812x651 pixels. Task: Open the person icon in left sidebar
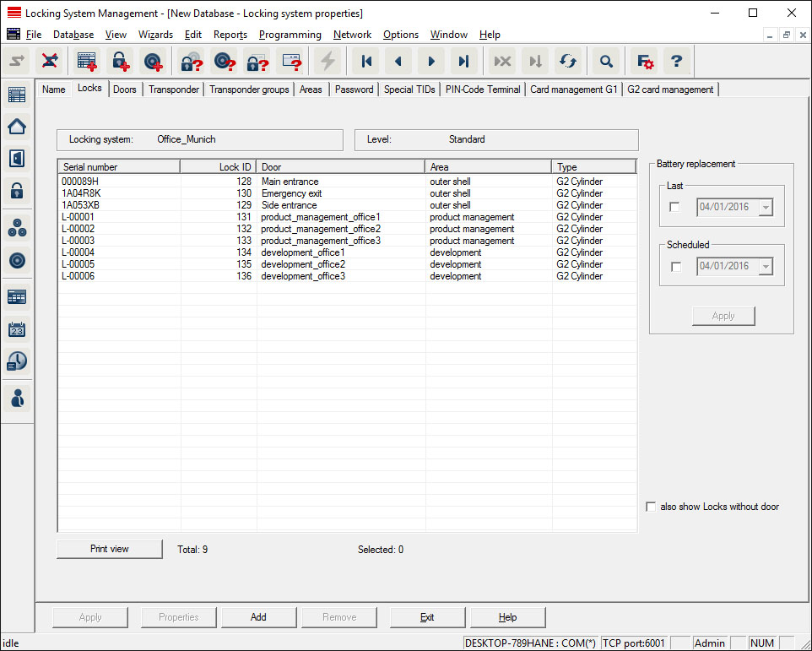[x=17, y=397]
